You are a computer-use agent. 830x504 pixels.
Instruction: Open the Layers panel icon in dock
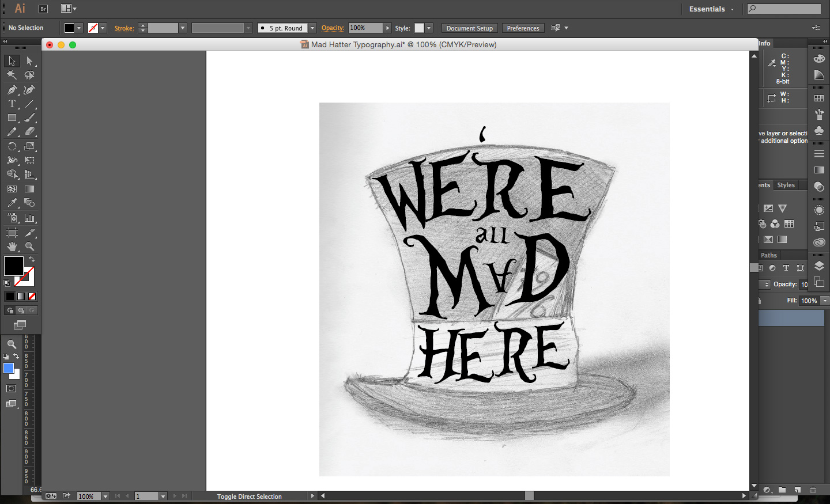point(819,266)
